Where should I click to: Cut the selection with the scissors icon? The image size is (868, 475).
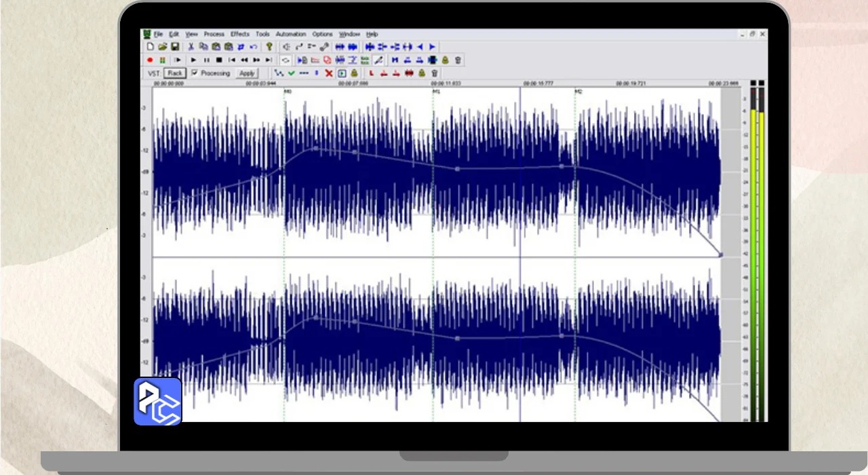[191, 47]
